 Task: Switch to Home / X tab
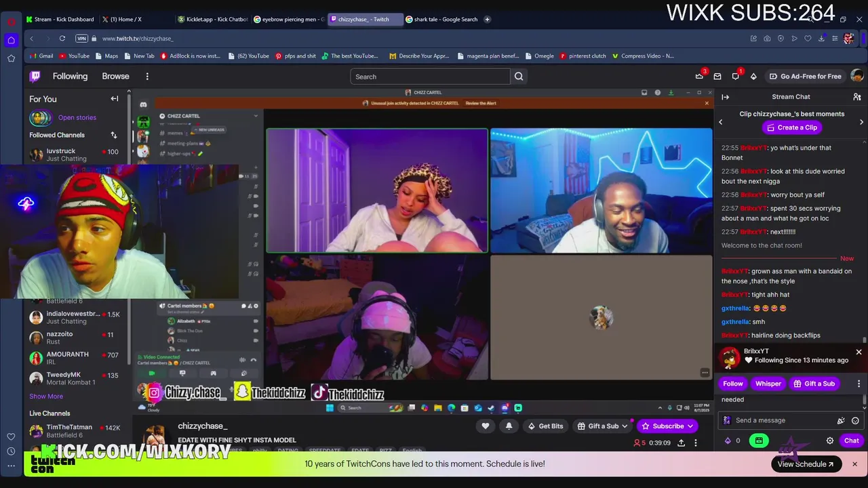point(126,19)
